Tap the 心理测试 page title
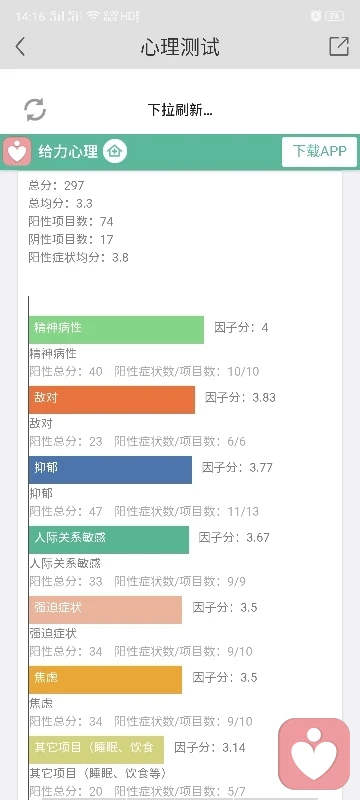The image size is (360, 800). coord(180,47)
